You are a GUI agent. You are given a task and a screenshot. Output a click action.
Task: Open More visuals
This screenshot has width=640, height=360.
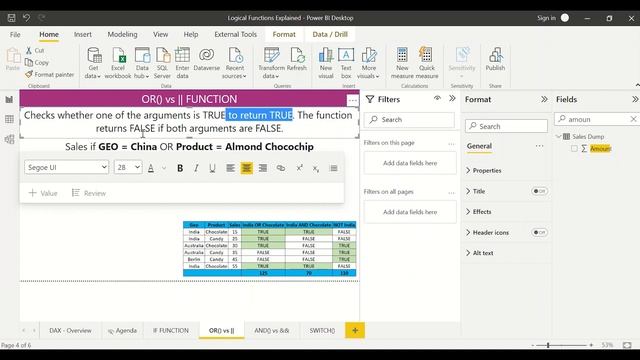[369, 62]
